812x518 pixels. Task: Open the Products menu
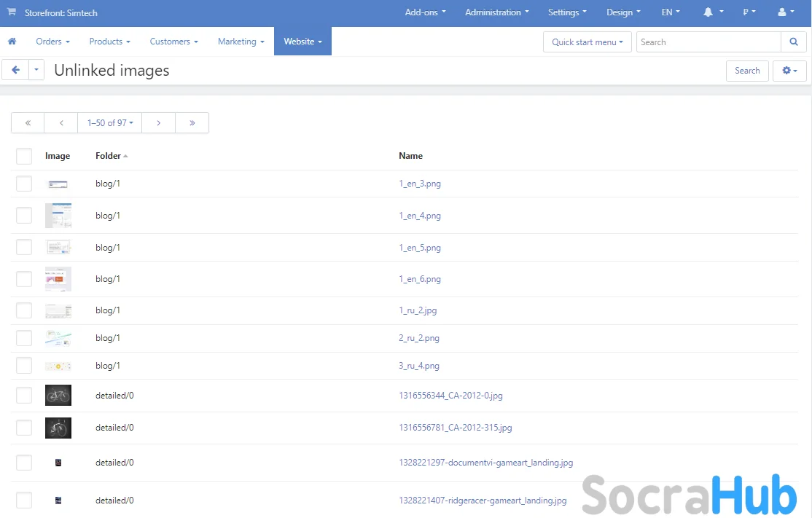coord(109,42)
